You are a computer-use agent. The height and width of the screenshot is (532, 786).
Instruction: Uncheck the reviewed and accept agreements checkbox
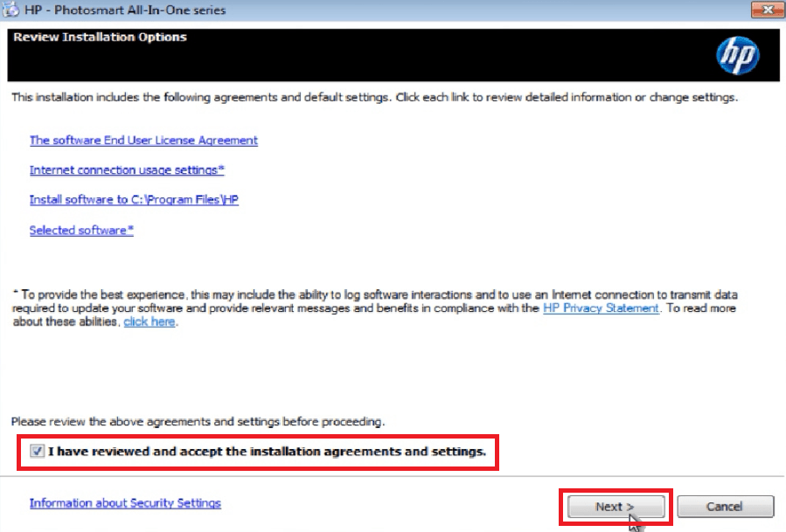point(36,452)
